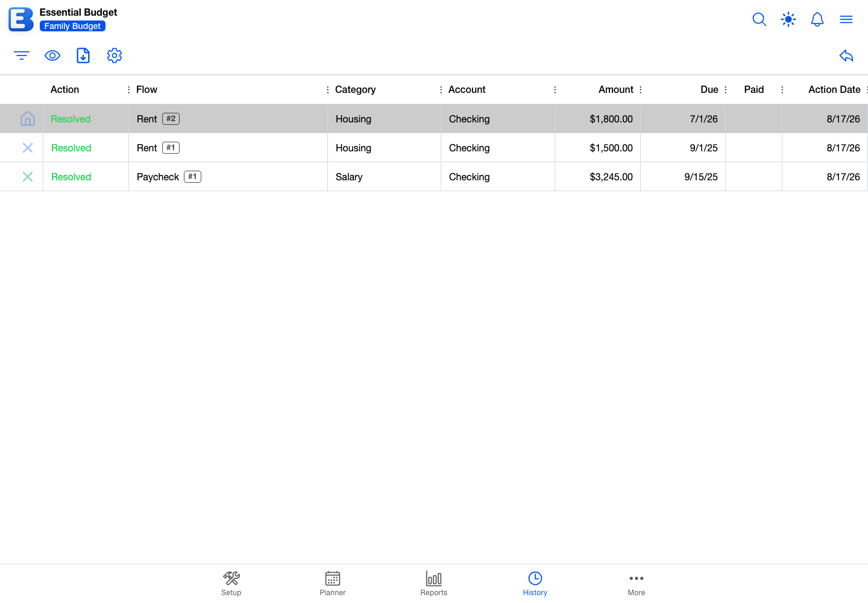This screenshot has width=868, height=603.
Task: Open Category column options dots
Action: (441, 89)
